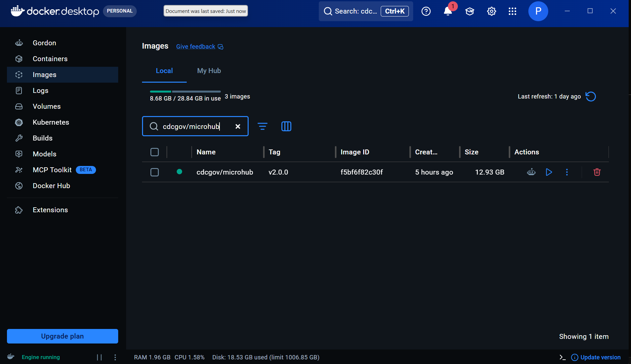This screenshot has height=364, width=631.
Task: Refresh the images list
Action: coord(591,97)
